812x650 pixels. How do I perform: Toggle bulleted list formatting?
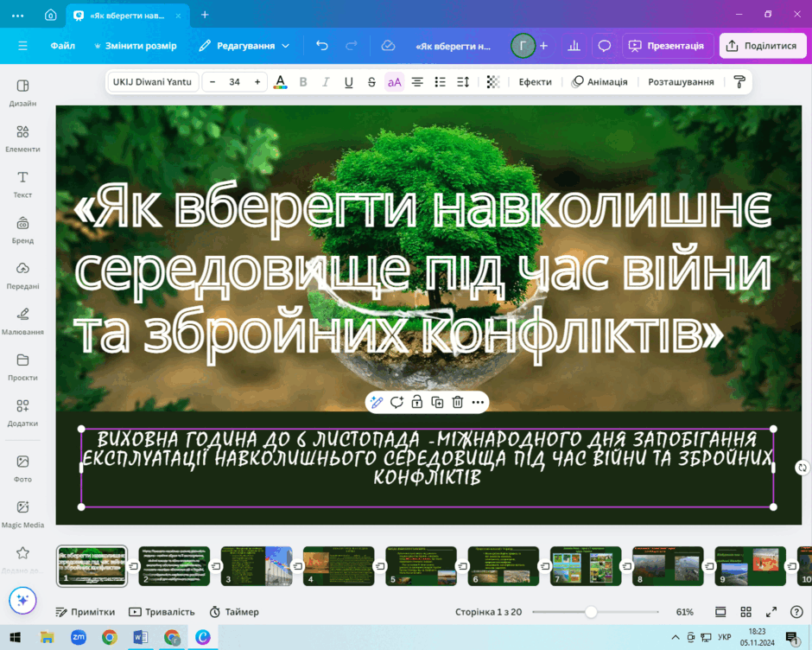(x=440, y=82)
